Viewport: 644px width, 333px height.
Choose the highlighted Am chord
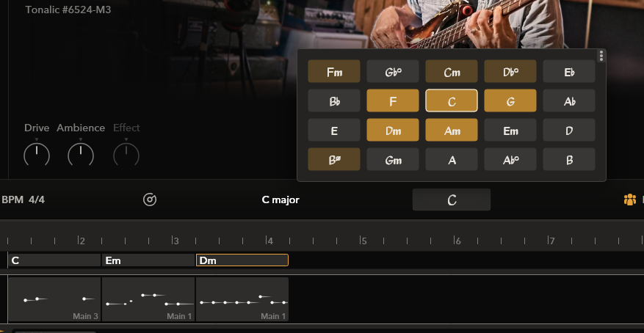click(x=452, y=130)
